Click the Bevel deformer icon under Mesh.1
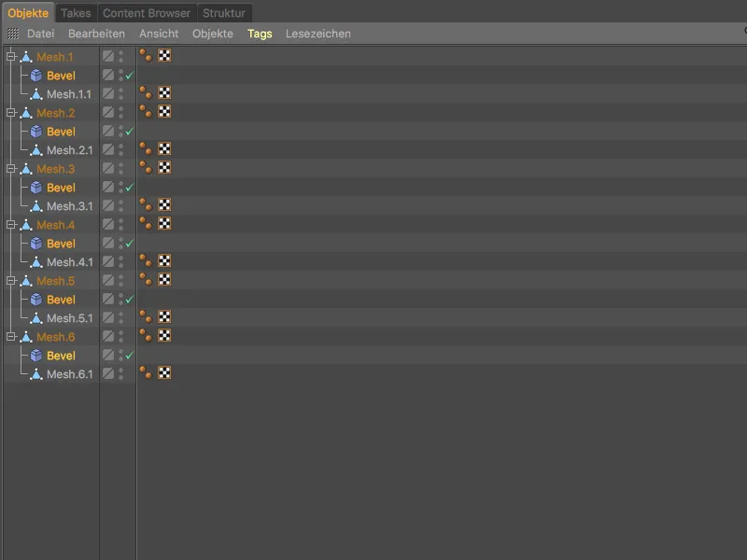This screenshot has width=747, height=560. click(36, 76)
